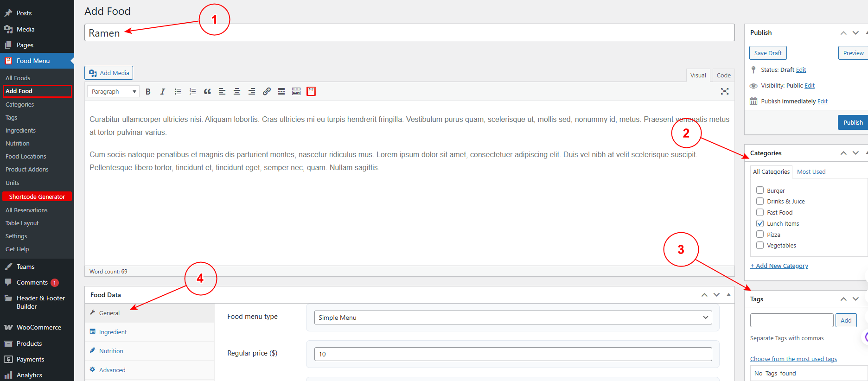Click the Add Media button
Viewport: 868px width, 381px height.
[109, 73]
